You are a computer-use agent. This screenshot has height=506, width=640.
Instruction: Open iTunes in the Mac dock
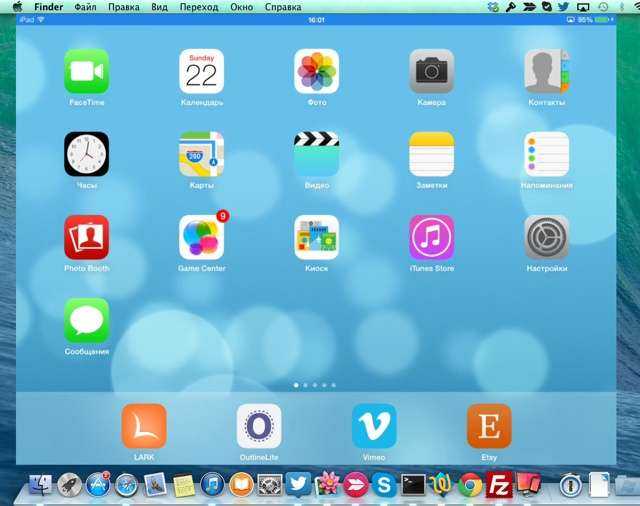212,485
